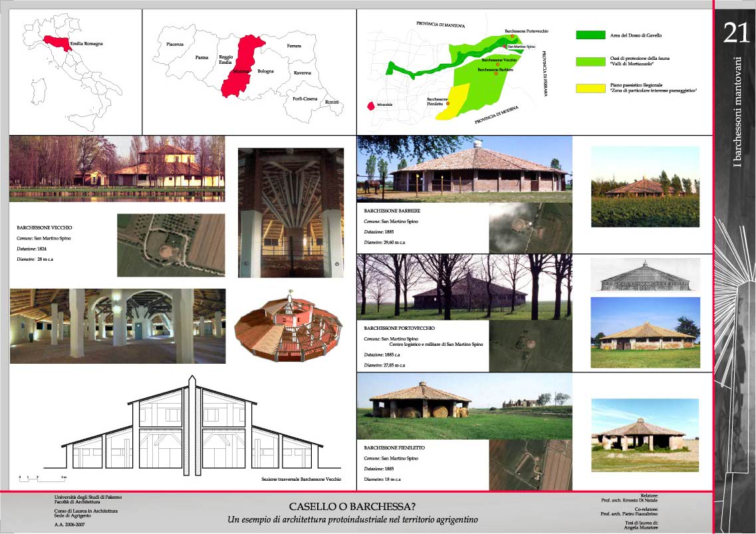Click the 'Datazione: 1824' text

[x=31, y=249]
